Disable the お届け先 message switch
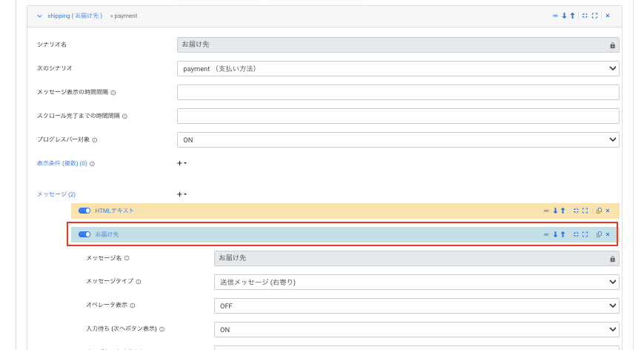644x350 pixels. tap(84, 234)
